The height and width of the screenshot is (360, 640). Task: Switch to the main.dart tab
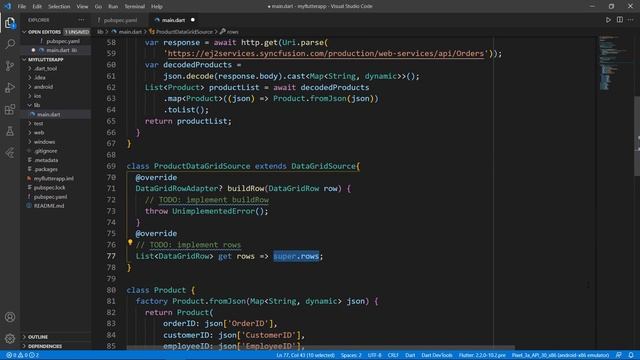173,20
